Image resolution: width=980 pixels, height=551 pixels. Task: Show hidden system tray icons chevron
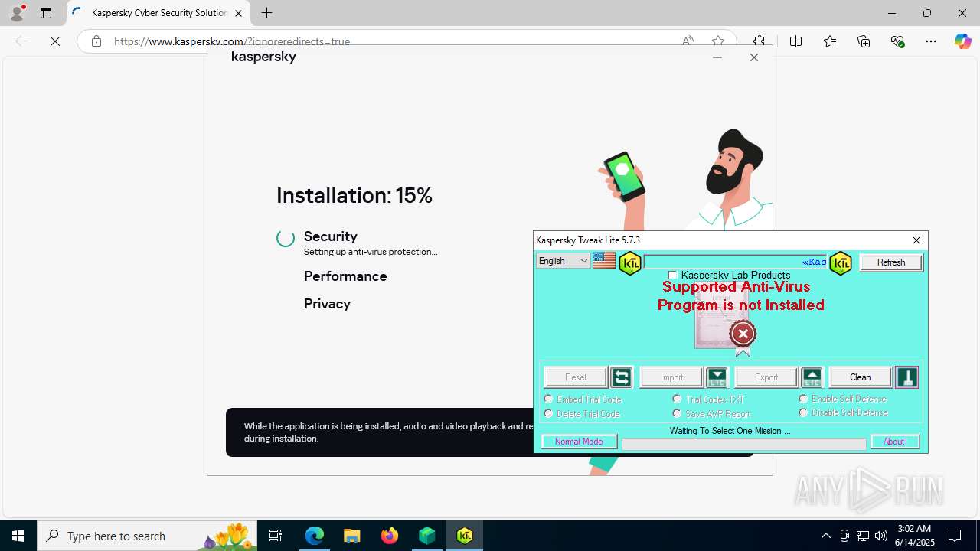pos(825,536)
